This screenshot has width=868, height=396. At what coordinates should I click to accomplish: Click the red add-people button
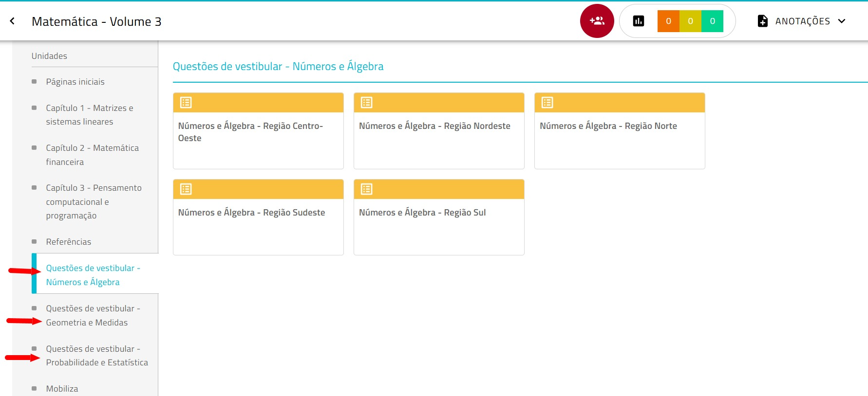tap(597, 21)
